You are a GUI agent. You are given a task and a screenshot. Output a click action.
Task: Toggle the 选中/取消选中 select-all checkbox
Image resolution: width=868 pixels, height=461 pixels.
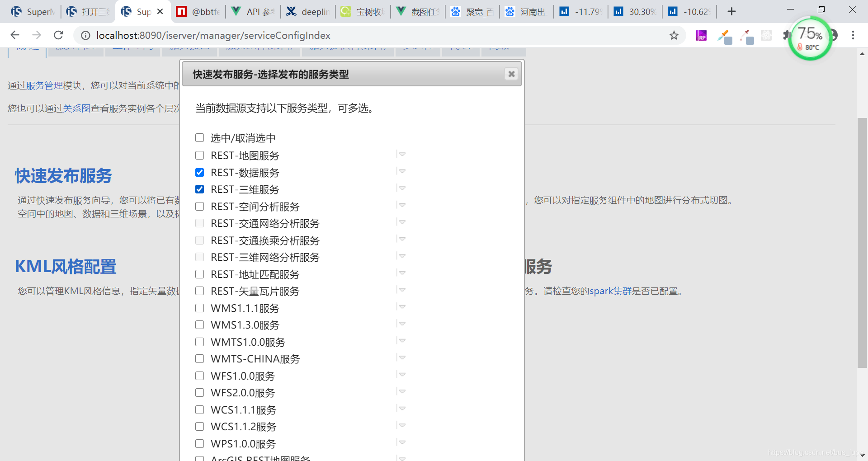(x=199, y=138)
